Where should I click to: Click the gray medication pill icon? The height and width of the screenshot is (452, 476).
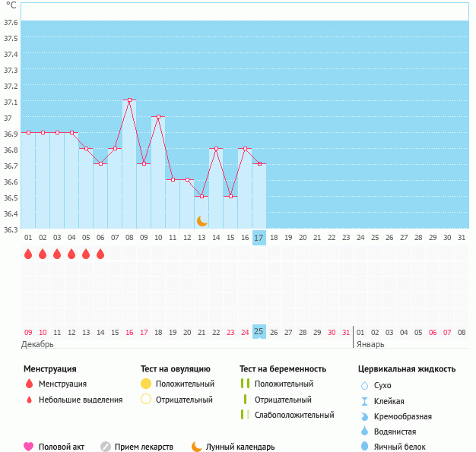tap(106, 447)
